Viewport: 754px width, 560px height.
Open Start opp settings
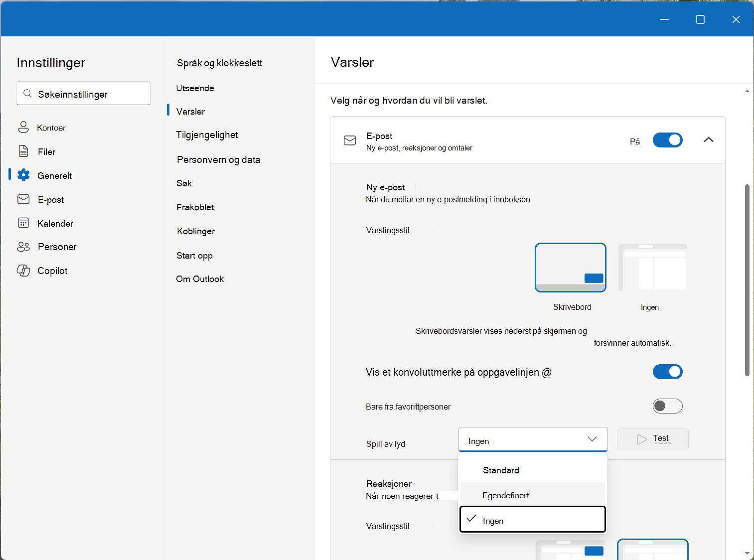[x=194, y=256]
